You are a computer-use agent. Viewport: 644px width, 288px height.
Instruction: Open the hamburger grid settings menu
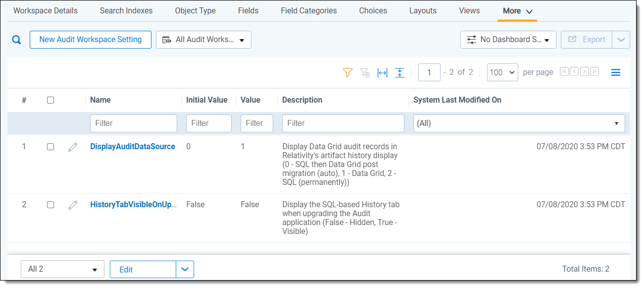click(x=615, y=73)
